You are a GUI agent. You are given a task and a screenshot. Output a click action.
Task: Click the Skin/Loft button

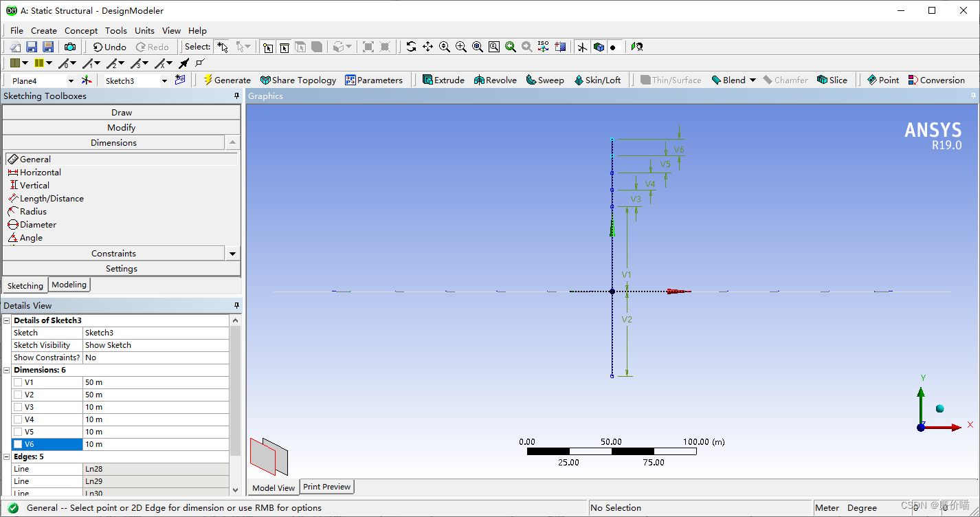tap(597, 80)
